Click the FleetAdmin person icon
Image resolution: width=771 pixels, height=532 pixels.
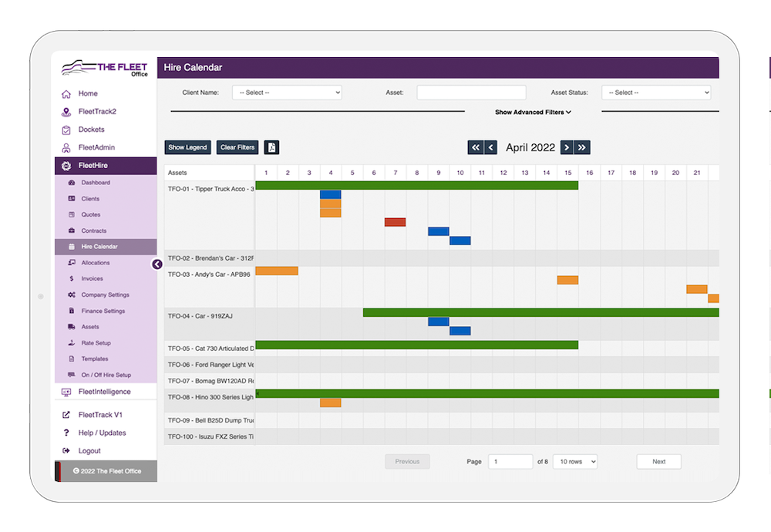pyautogui.click(x=66, y=147)
